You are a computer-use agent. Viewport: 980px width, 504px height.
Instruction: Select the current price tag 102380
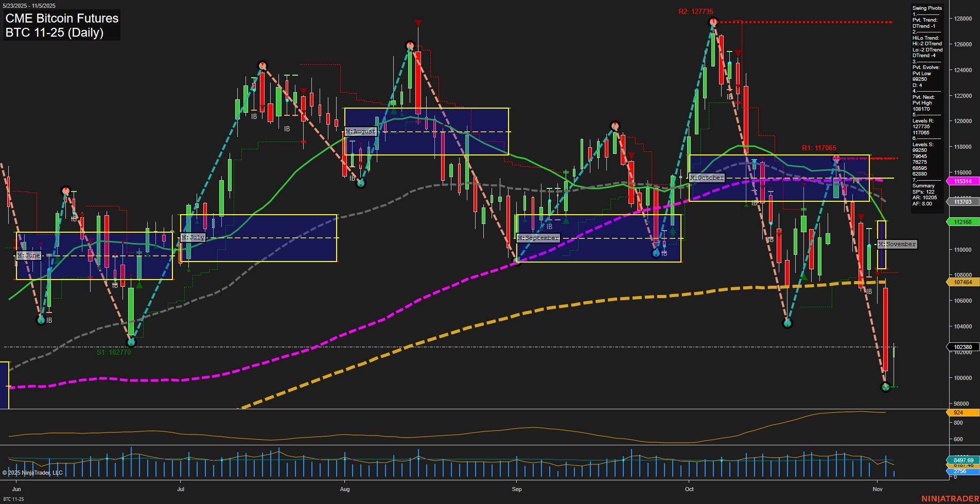(x=962, y=347)
